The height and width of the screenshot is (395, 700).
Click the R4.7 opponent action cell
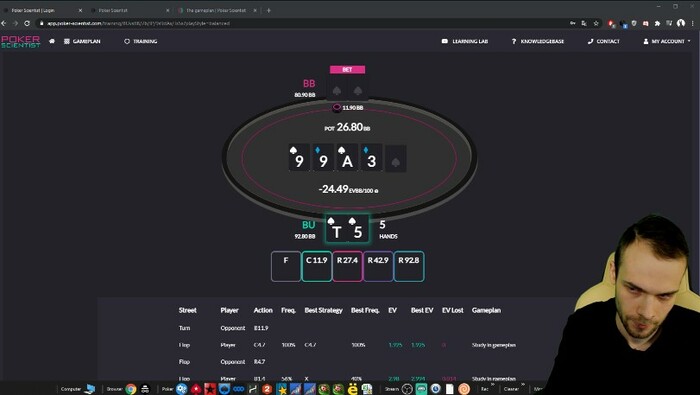(259, 362)
